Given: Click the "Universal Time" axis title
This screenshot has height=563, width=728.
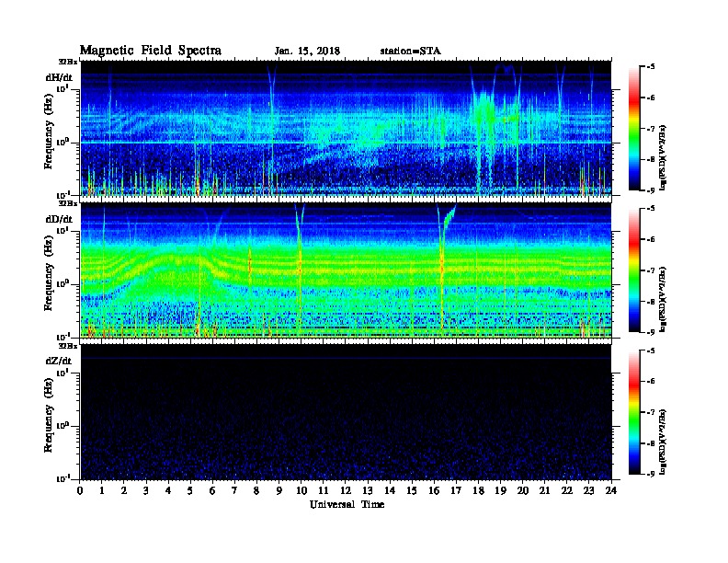Looking at the screenshot, I should click(347, 504).
